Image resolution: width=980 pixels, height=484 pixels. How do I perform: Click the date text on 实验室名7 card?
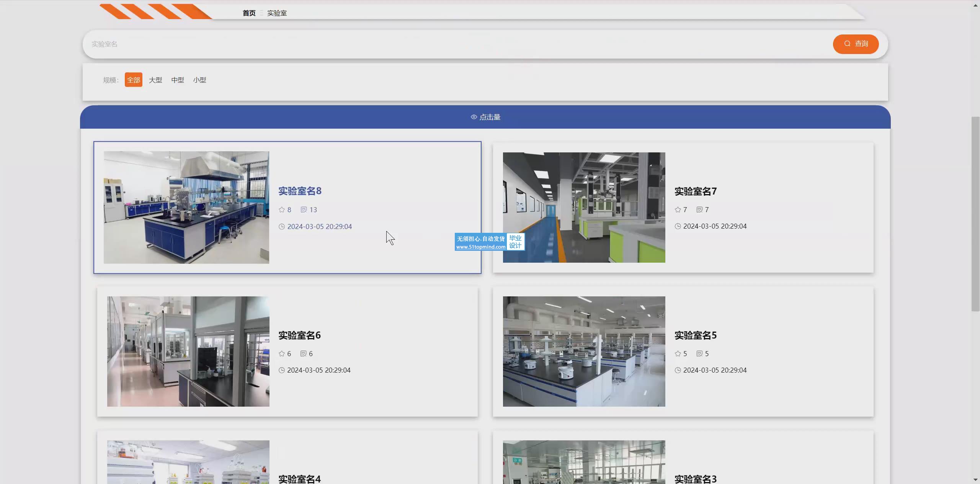[715, 226]
